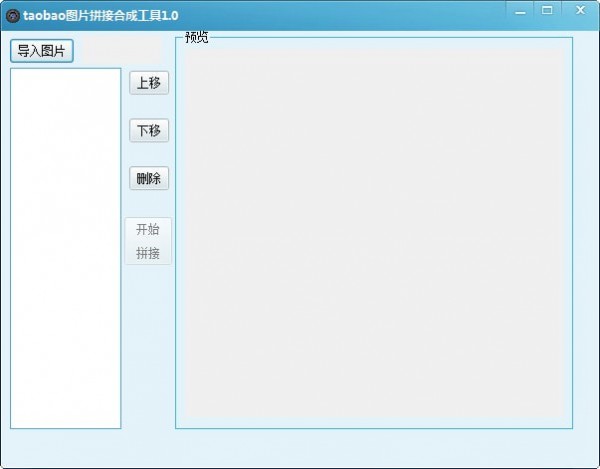Minimize the taobao stitching tool window
Image resolution: width=600 pixels, height=469 pixels.
coord(518,10)
